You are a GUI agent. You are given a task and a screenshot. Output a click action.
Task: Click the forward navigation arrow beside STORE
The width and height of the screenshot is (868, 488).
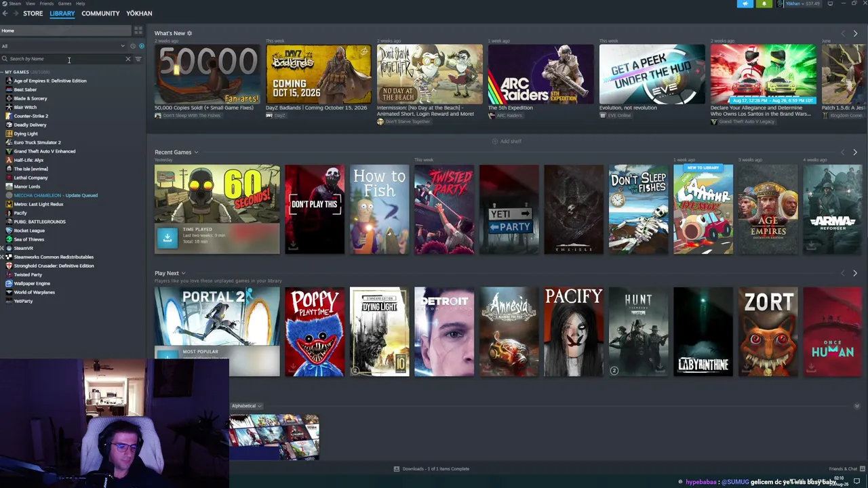coord(15,14)
